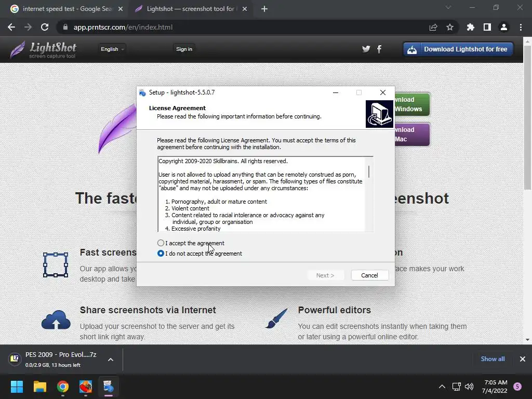
Task: Open volume tray icon
Action: (x=469, y=387)
